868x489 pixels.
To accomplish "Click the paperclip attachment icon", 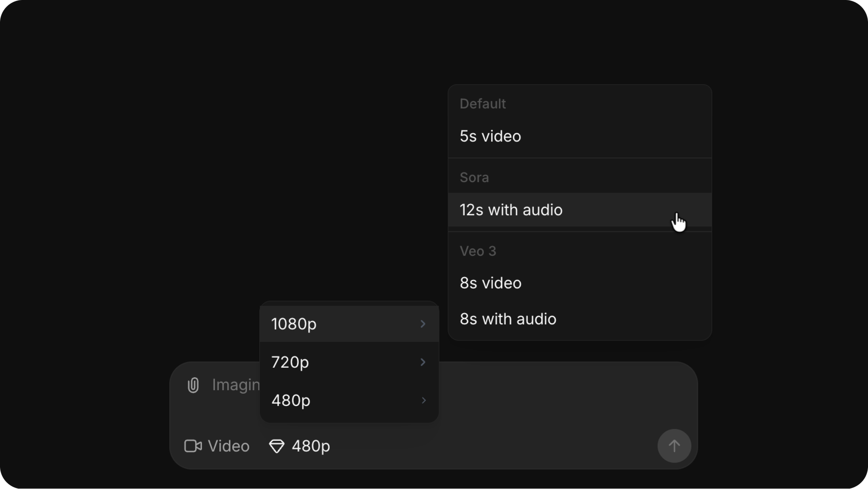I will point(193,385).
